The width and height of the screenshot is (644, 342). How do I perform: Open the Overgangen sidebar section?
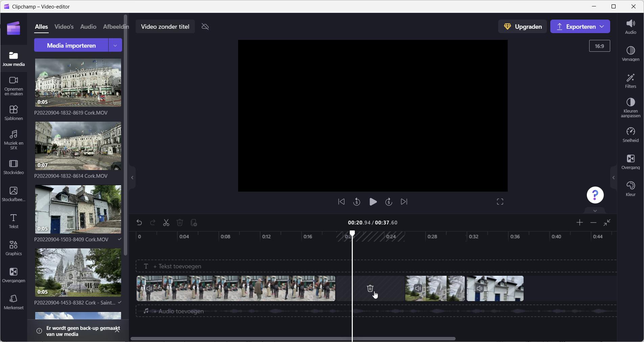pos(14,275)
